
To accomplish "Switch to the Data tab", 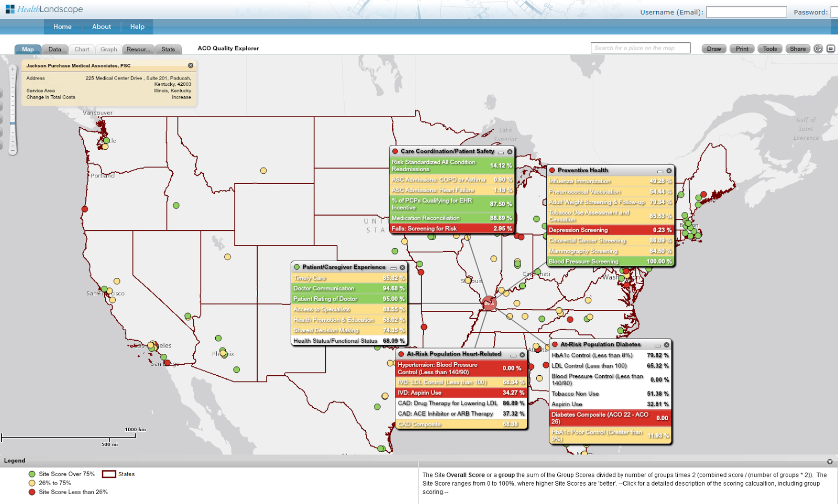I will (55, 49).
